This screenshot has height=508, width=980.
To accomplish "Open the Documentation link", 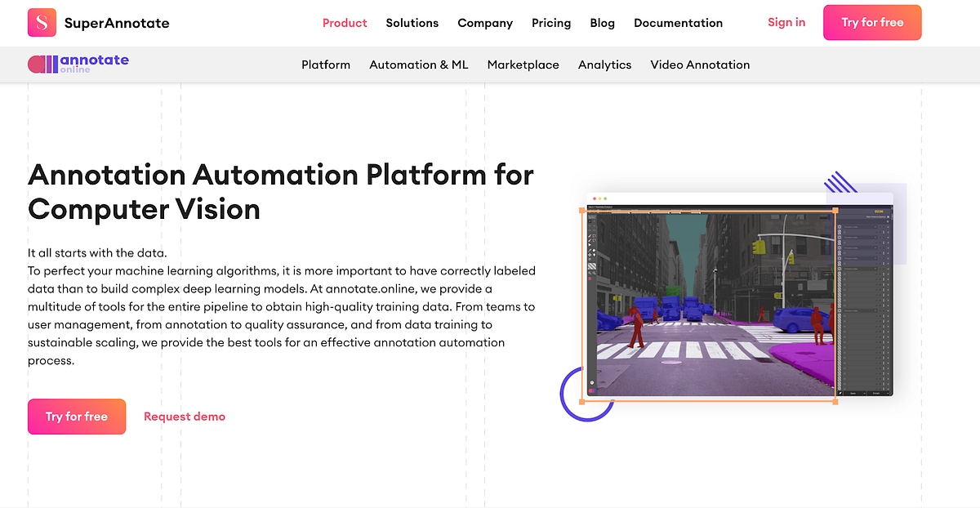I will (679, 23).
